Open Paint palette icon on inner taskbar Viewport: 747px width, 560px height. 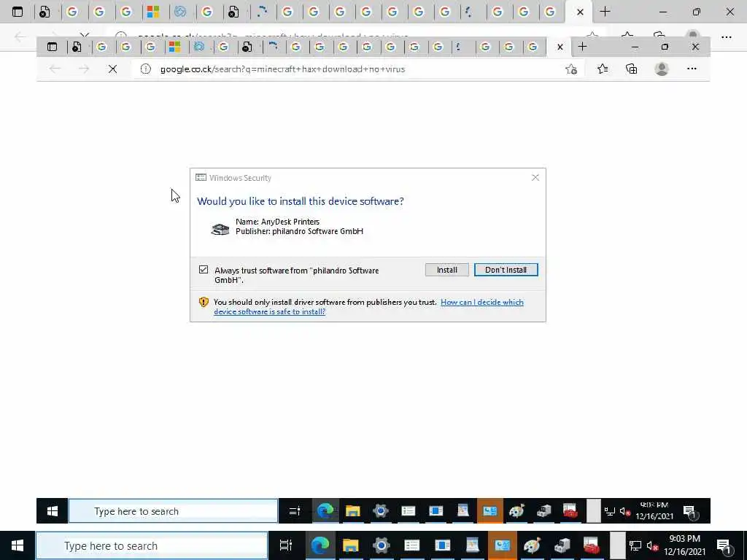pyautogui.click(x=516, y=511)
